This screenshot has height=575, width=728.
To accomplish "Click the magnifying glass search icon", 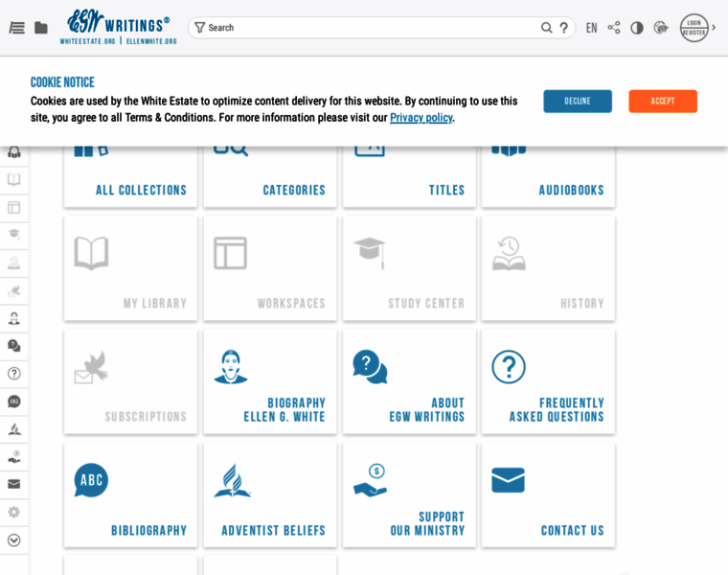I will point(546,28).
